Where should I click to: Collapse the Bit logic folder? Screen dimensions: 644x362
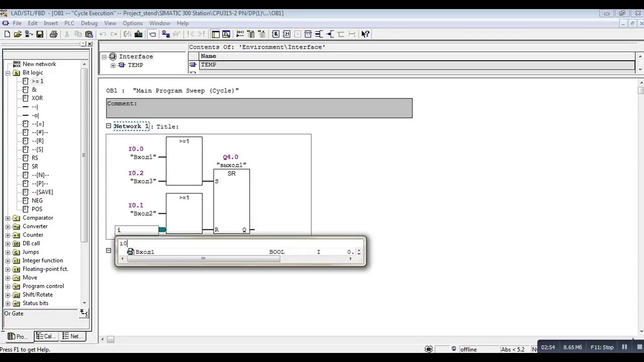point(8,73)
